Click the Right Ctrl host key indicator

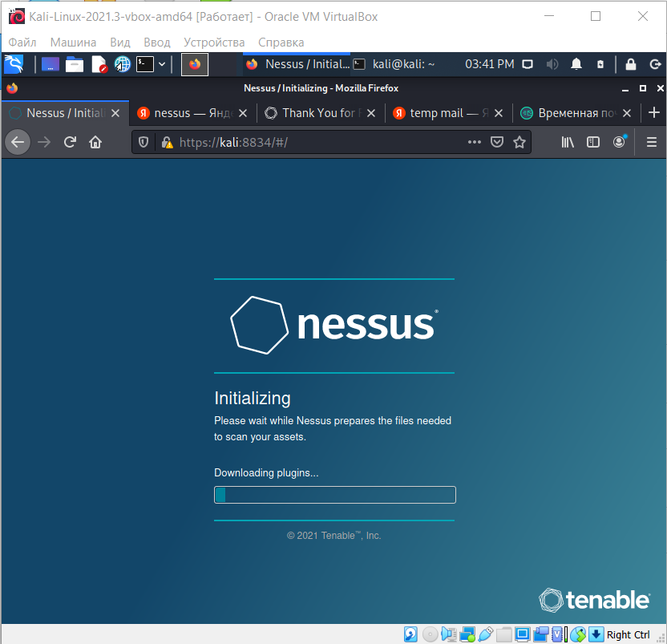[x=628, y=634]
